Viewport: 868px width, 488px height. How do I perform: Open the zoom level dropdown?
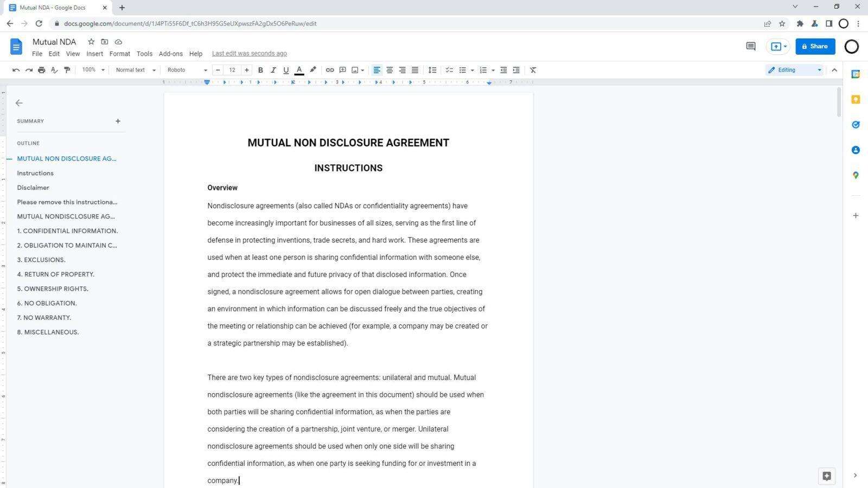point(92,69)
